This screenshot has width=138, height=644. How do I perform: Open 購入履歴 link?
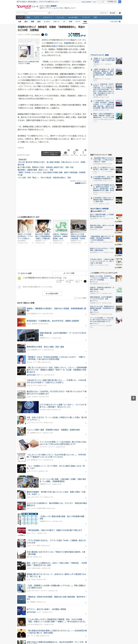(112, 13)
